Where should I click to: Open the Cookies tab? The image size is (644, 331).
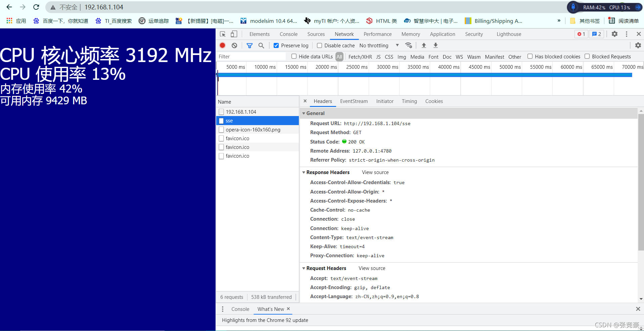point(434,101)
